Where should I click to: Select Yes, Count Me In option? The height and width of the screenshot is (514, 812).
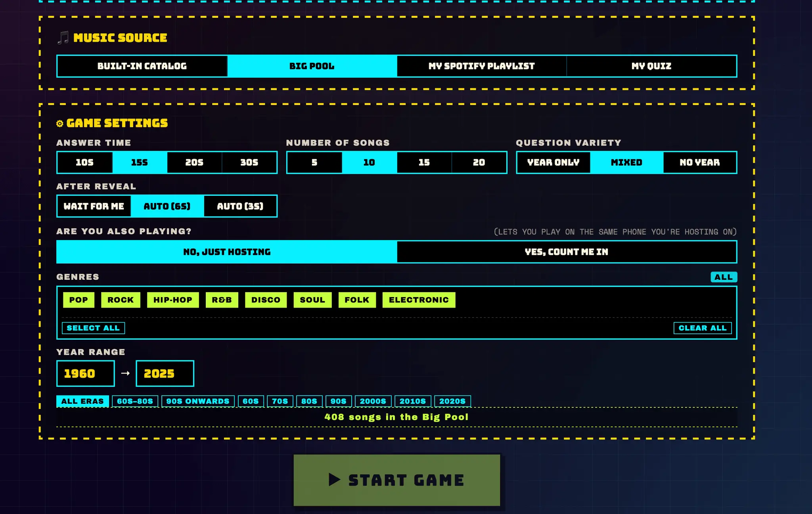(x=567, y=252)
